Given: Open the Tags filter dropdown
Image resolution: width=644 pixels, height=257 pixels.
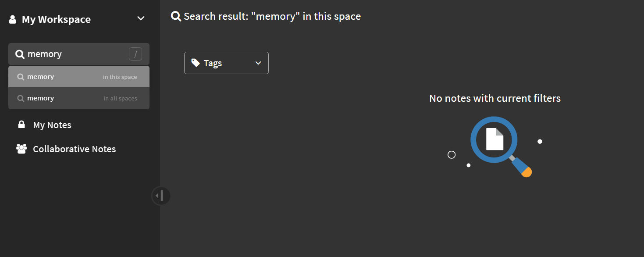Looking at the screenshot, I should point(226,63).
